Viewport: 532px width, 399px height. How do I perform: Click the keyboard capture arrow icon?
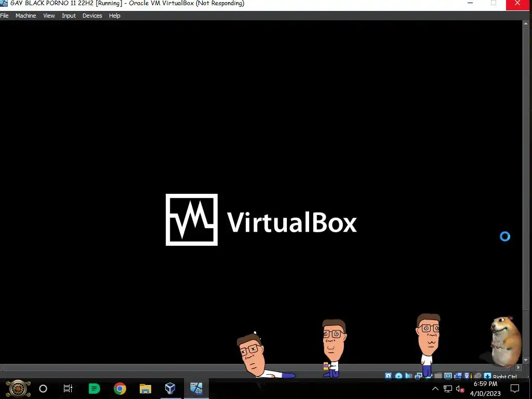tap(487, 376)
